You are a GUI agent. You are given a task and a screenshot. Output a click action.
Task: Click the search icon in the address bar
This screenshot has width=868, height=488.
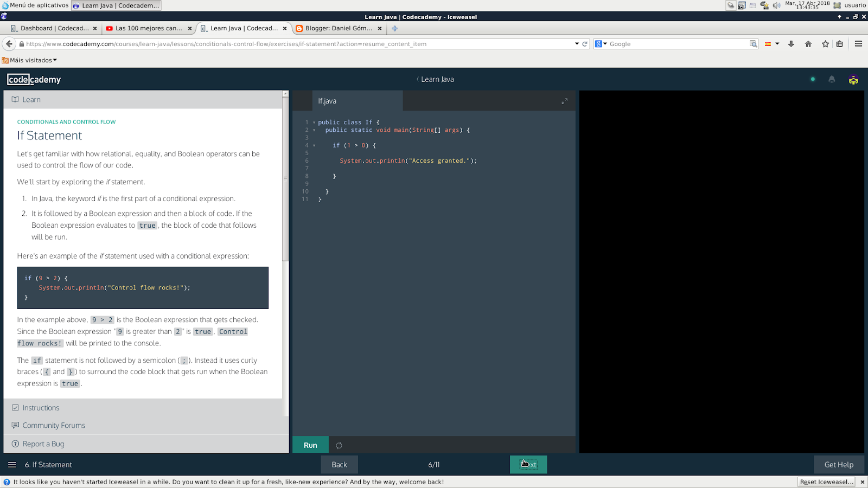coord(754,44)
